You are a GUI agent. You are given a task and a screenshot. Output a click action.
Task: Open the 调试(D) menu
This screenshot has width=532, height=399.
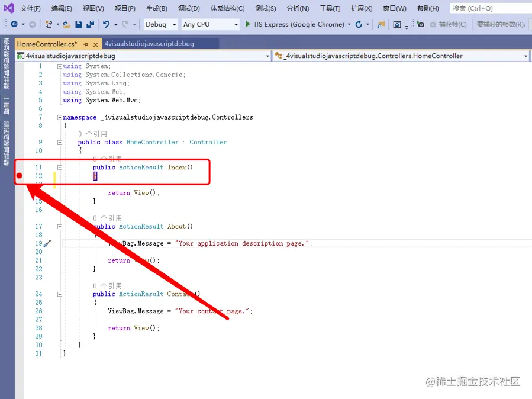click(x=189, y=8)
